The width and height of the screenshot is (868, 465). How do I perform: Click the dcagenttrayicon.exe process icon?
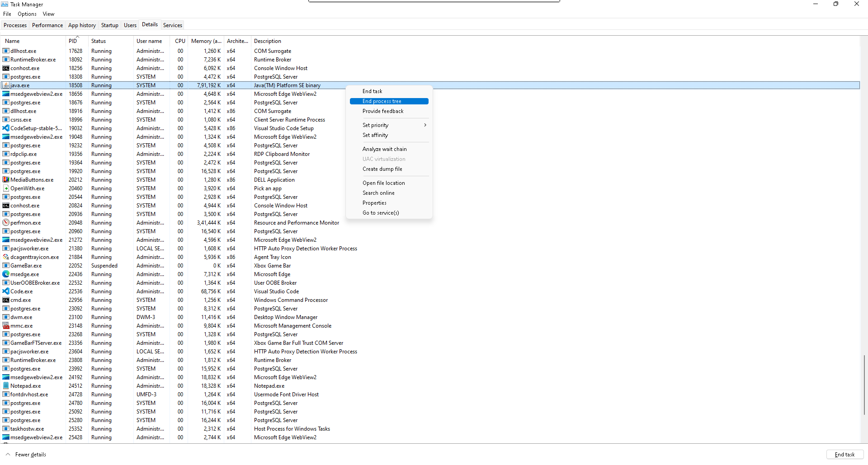tap(6, 257)
